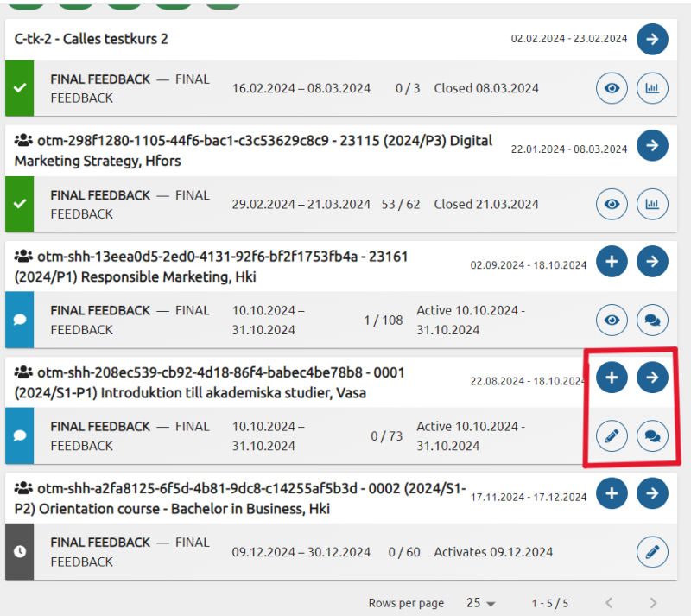Go to previous page of results
The height and width of the screenshot is (616, 691).
coord(609,603)
